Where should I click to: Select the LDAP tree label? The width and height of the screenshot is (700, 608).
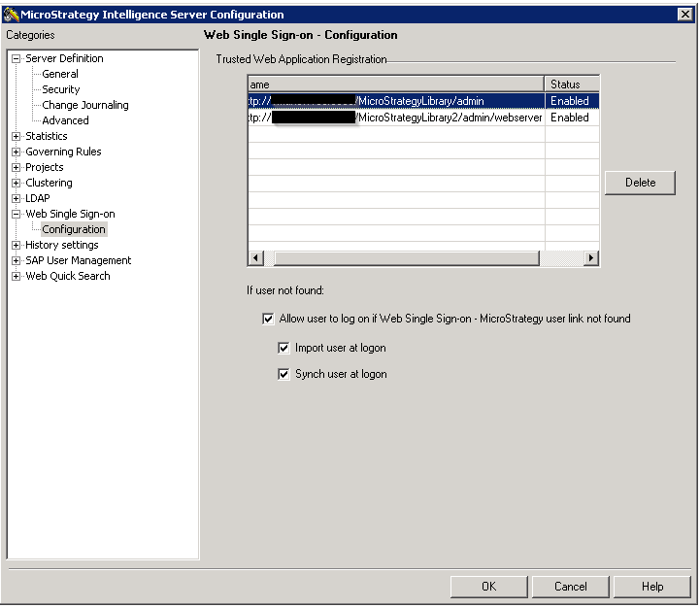click(38, 198)
